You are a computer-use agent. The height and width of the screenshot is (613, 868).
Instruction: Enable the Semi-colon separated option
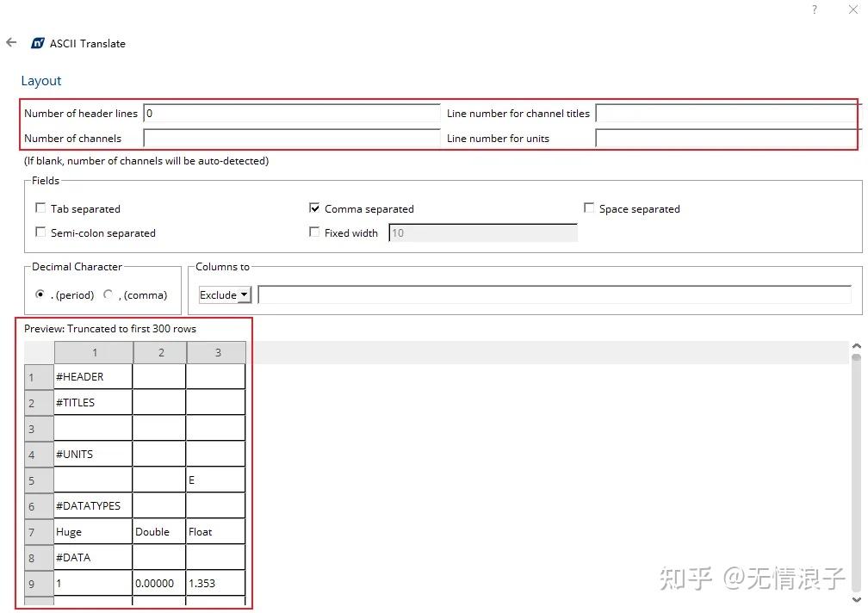tap(40, 232)
